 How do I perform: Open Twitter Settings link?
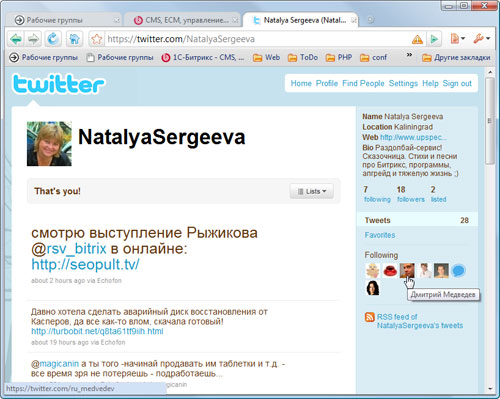click(403, 83)
